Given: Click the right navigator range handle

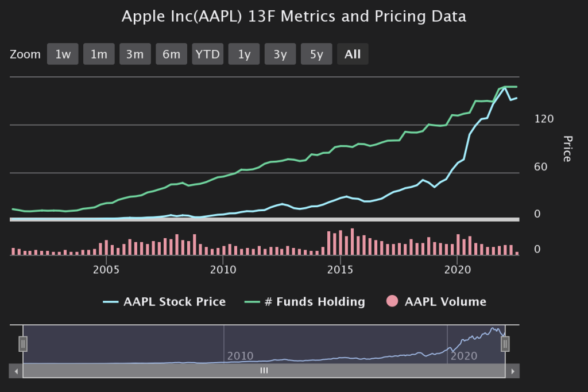Looking at the screenshot, I should 505,344.
